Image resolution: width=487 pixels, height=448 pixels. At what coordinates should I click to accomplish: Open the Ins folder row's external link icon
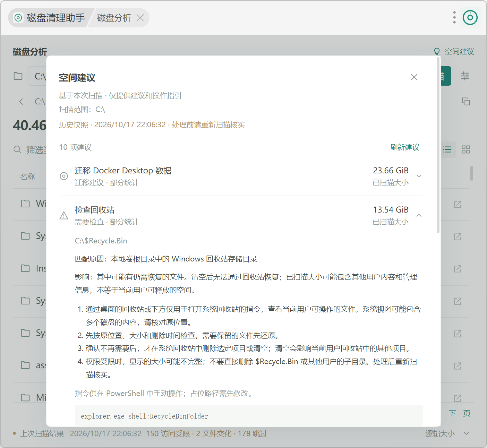(x=458, y=269)
